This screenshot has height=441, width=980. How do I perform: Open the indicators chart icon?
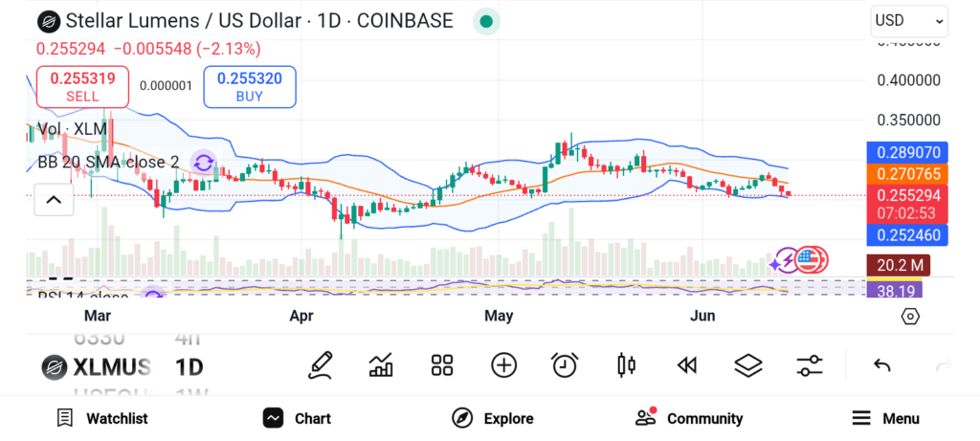coord(381,364)
